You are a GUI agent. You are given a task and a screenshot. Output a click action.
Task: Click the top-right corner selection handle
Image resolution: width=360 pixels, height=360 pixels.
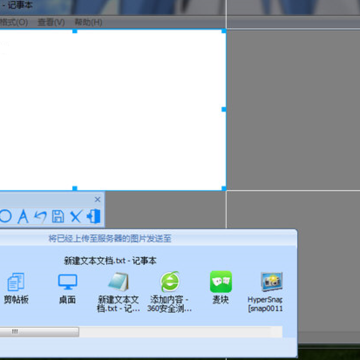tap(224, 31)
